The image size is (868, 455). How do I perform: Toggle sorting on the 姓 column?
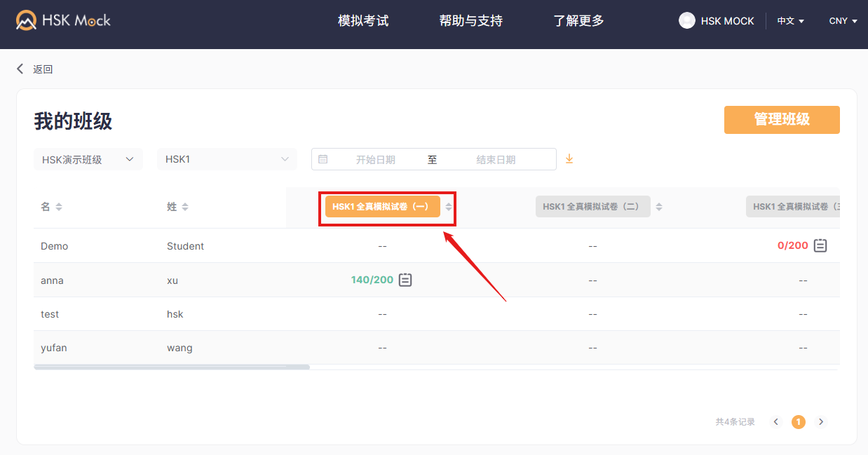tap(184, 206)
